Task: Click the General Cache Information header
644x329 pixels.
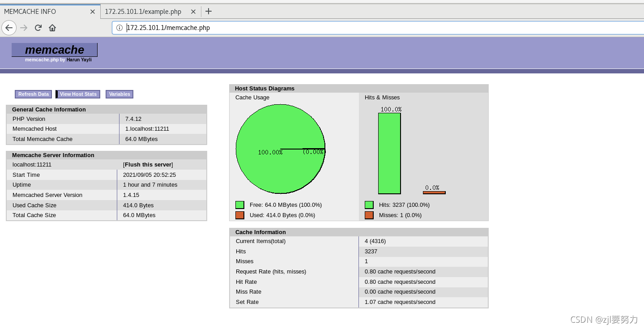Action: (49, 110)
